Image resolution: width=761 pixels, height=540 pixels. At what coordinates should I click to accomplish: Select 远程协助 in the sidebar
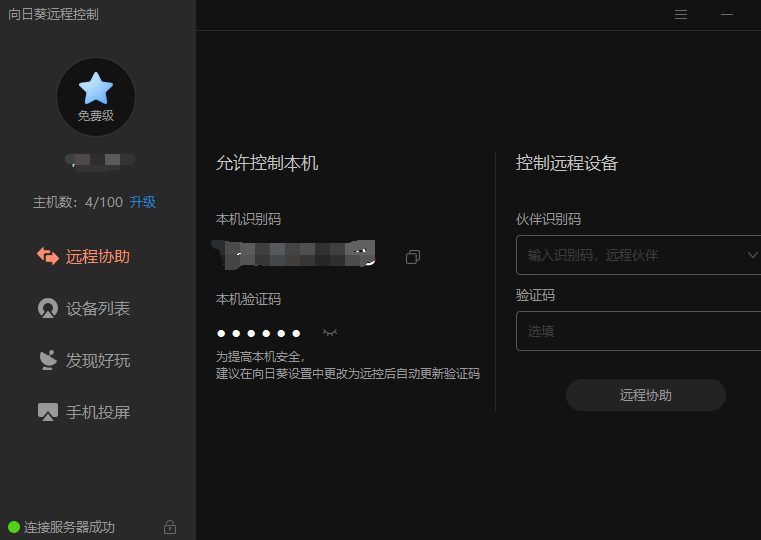tap(83, 256)
